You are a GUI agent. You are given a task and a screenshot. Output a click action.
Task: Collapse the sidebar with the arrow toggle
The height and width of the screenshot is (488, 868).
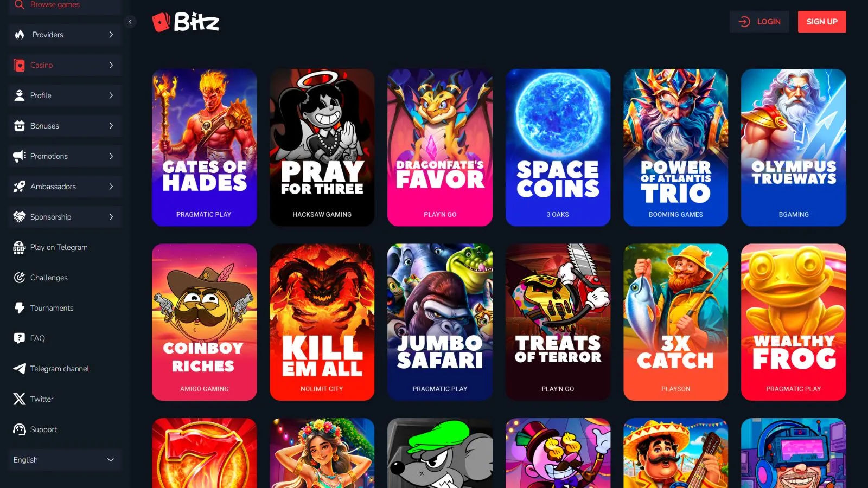(x=130, y=22)
